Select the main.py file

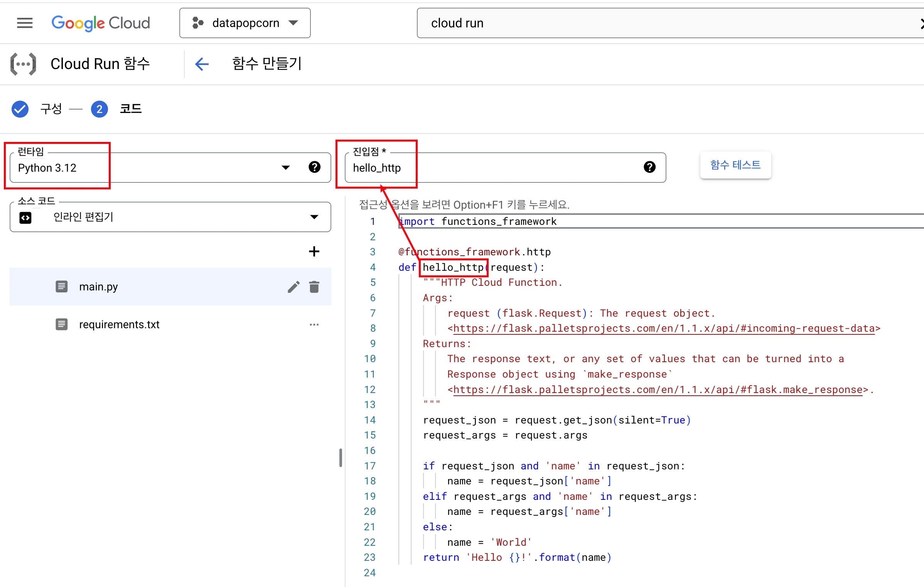click(x=170, y=287)
